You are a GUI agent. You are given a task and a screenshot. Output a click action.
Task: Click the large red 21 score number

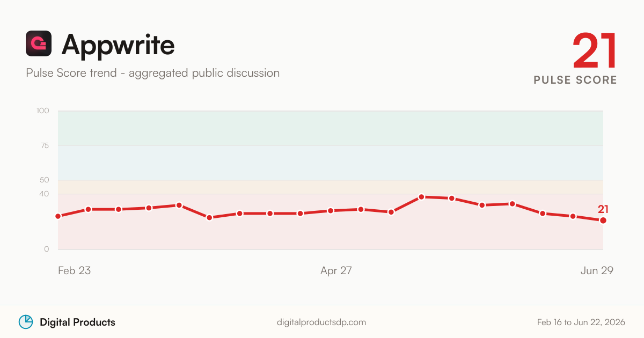595,50
